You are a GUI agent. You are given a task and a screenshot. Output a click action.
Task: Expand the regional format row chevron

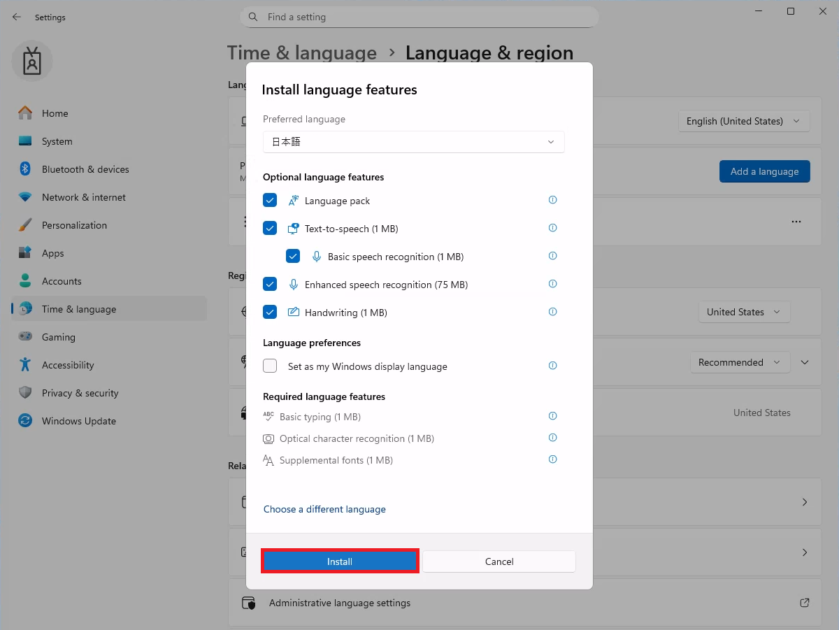click(x=804, y=362)
